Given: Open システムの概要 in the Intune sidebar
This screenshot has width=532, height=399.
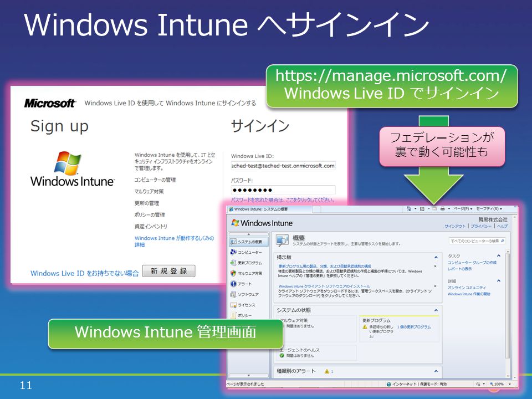Looking at the screenshot, I should pyautogui.click(x=249, y=242).
